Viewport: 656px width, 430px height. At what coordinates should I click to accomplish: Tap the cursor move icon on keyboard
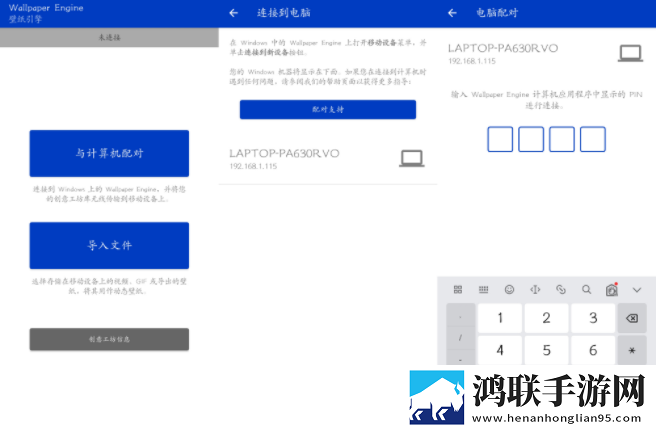point(535,289)
